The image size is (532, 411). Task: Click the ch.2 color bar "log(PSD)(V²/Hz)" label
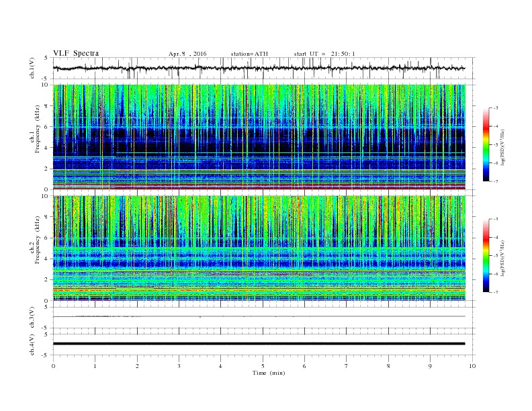pos(503,259)
